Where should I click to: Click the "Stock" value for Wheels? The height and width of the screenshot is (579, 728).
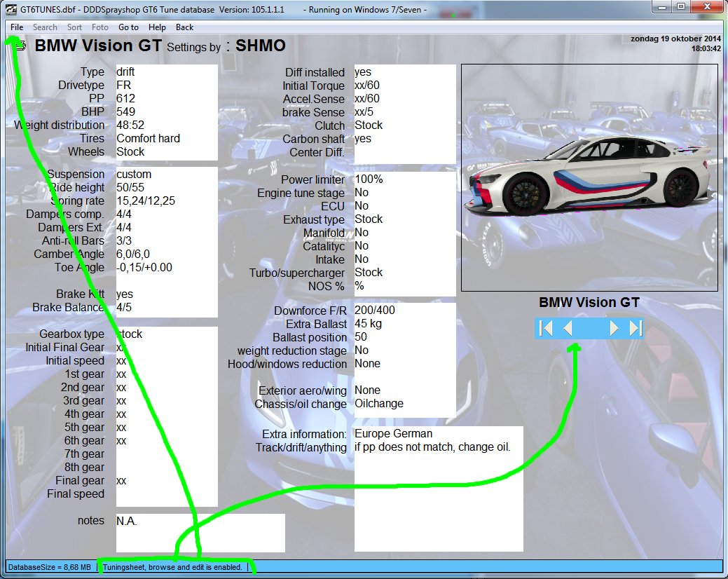130,152
